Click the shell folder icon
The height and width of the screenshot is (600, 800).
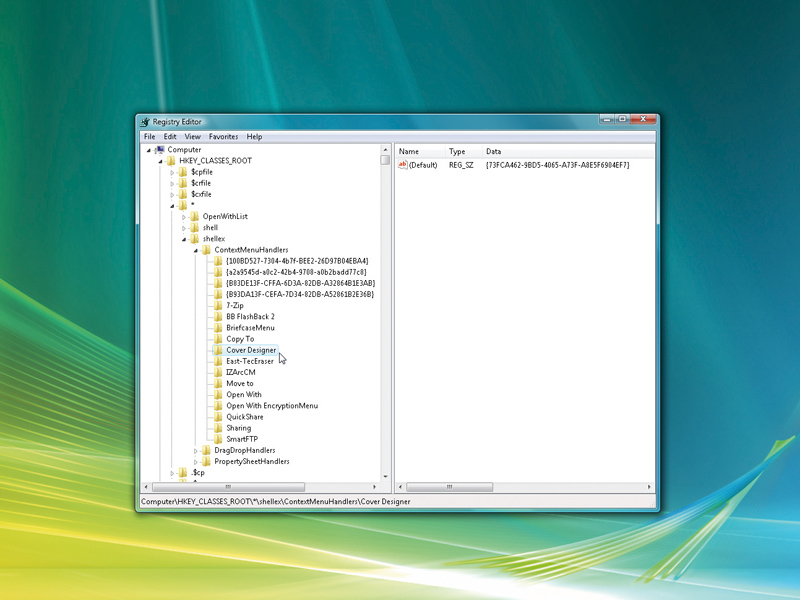coord(194,228)
